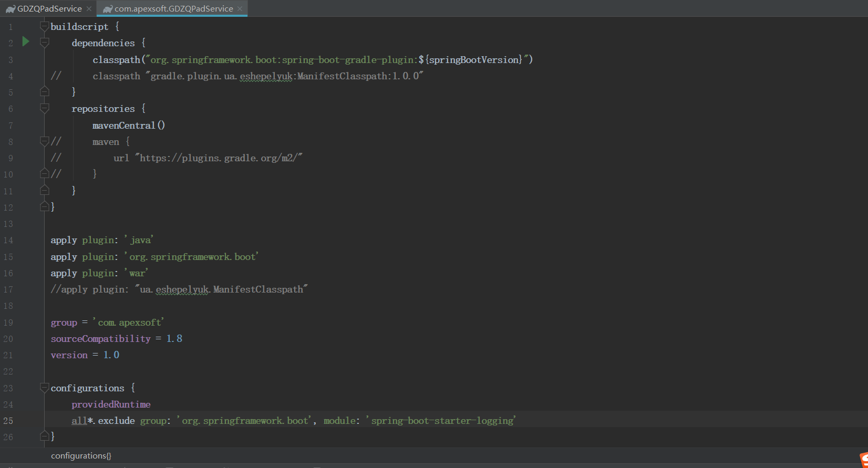Click the Gradle icon on com.apexsoft.GDZQPadService tab

(x=108, y=9)
